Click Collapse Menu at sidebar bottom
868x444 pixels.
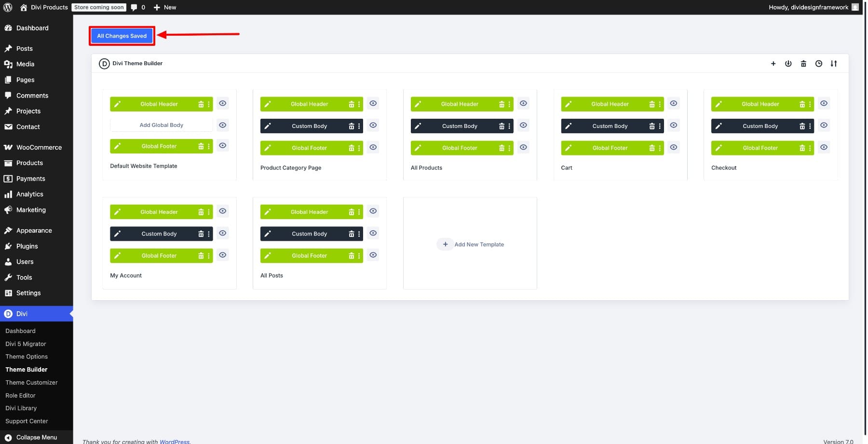(37, 437)
